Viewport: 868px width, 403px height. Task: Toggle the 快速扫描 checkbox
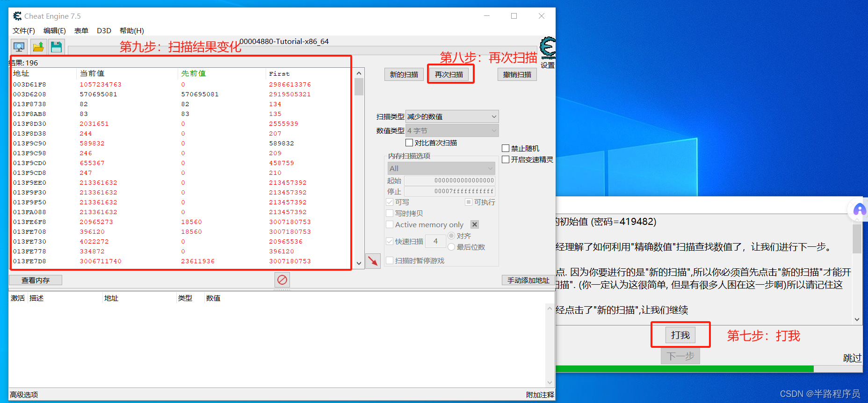(x=390, y=241)
